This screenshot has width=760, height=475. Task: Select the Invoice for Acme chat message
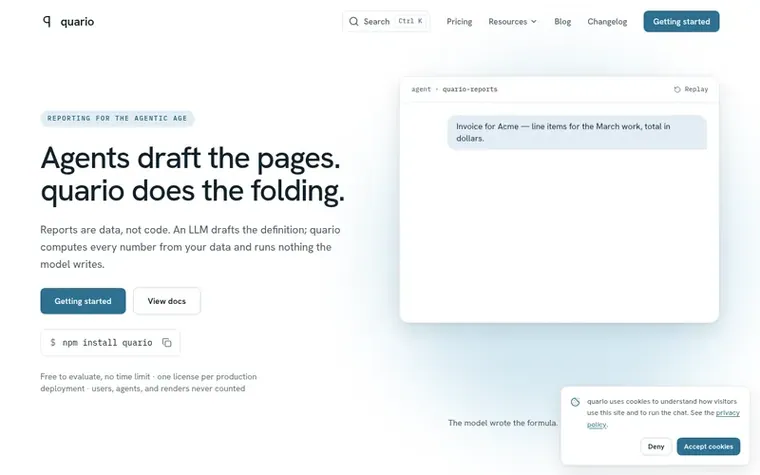point(577,132)
